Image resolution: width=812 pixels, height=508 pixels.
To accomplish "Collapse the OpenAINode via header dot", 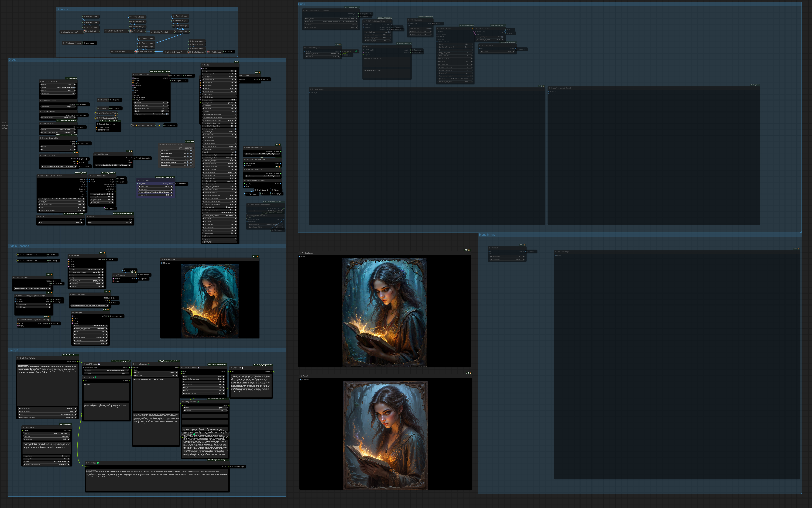I will pyautogui.click(x=23, y=427).
